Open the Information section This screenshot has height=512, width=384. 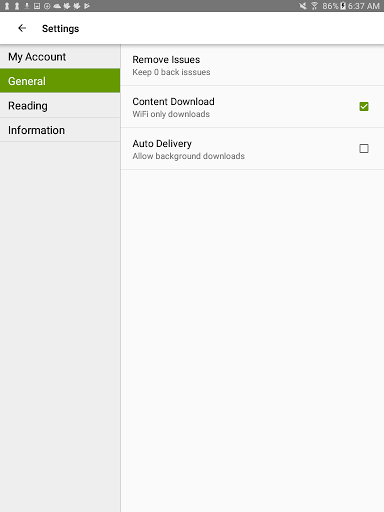click(x=60, y=130)
